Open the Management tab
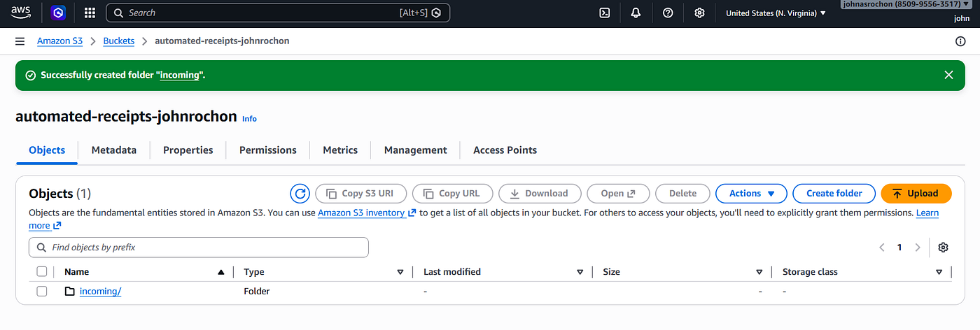This screenshot has width=980, height=330. (416, 150)
